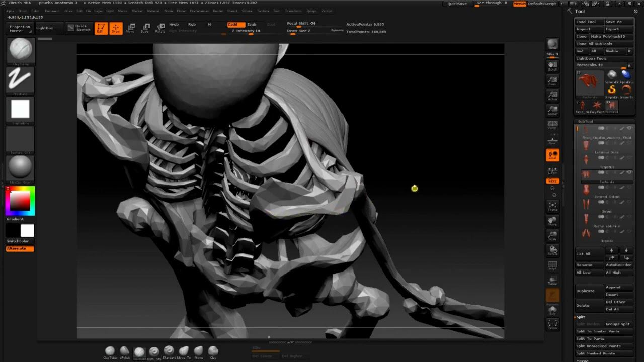The height and width of the screenshot is (362, 644).
Task: Open the Projection Master panel
Action: click(x=20, y=28)
